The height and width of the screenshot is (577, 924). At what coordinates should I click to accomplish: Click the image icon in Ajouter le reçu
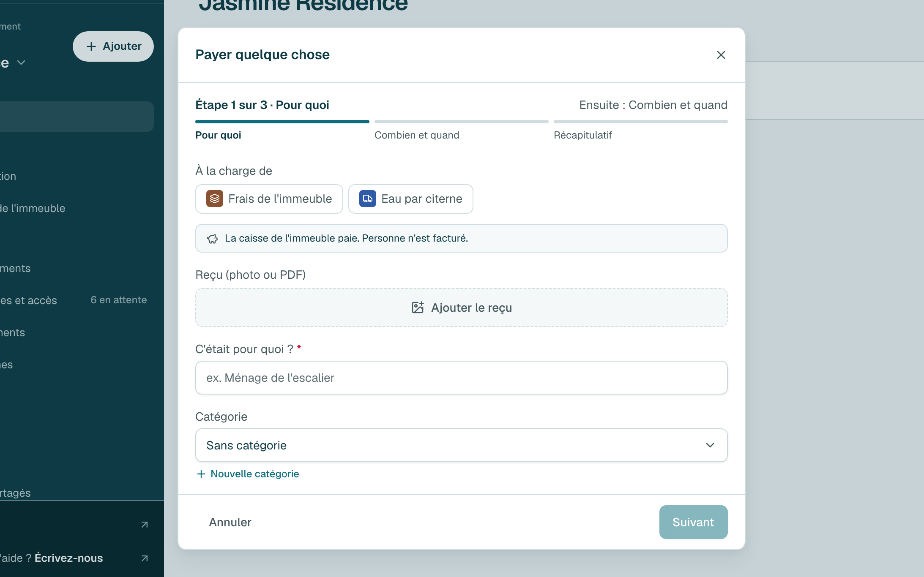click(x=418, y=308)
